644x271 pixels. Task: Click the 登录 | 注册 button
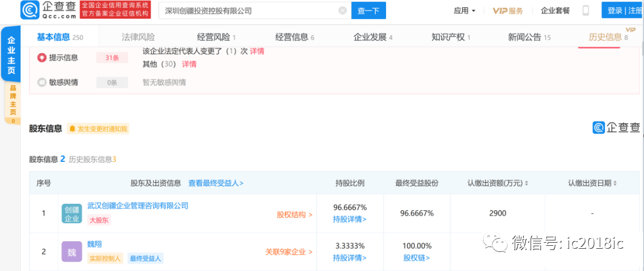click(623, 10)
